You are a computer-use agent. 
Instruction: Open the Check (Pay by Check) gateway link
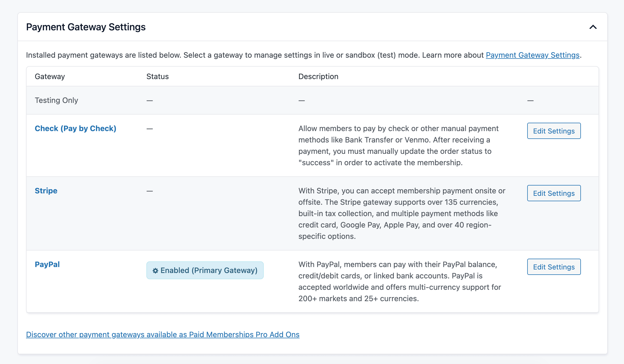tap(76, 128)
